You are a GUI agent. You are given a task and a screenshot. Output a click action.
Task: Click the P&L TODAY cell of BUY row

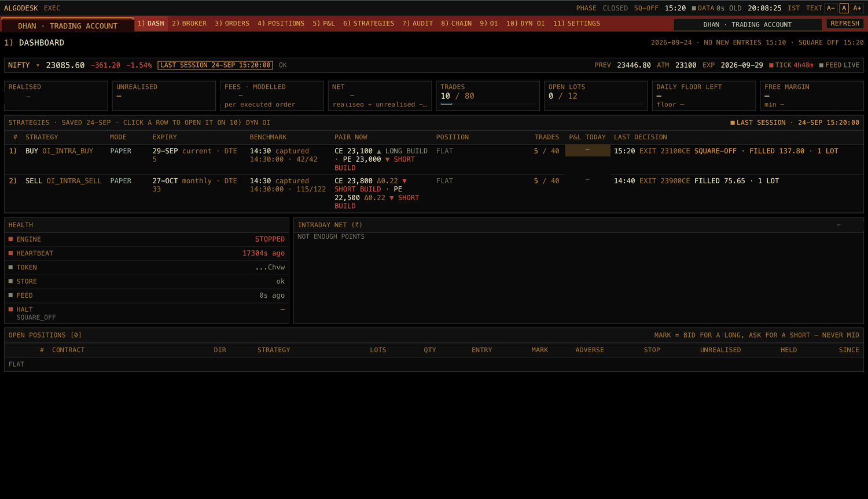pyautogui.click(x=587, y=150)
